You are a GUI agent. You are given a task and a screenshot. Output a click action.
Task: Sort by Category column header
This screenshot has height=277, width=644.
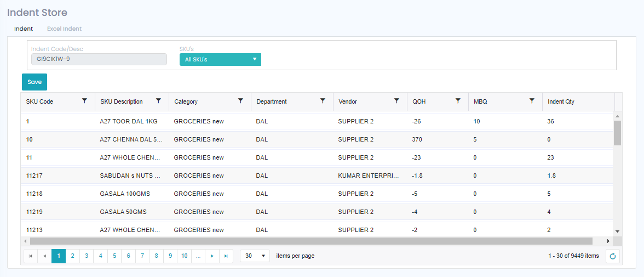[x=186, y=101]
